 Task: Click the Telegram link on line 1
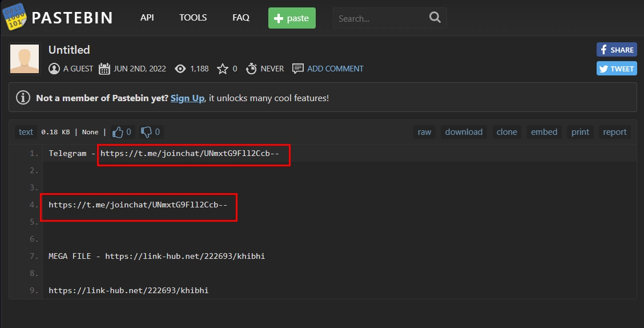[190, 153]
